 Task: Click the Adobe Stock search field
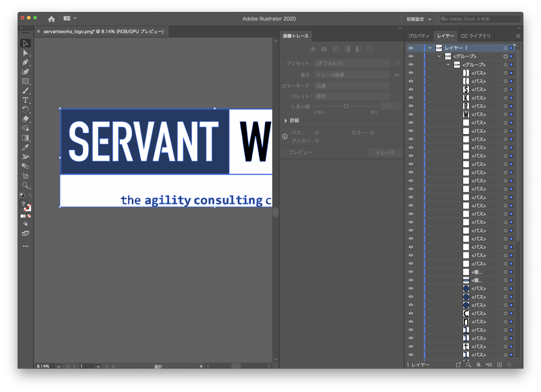tap(480, 19)
